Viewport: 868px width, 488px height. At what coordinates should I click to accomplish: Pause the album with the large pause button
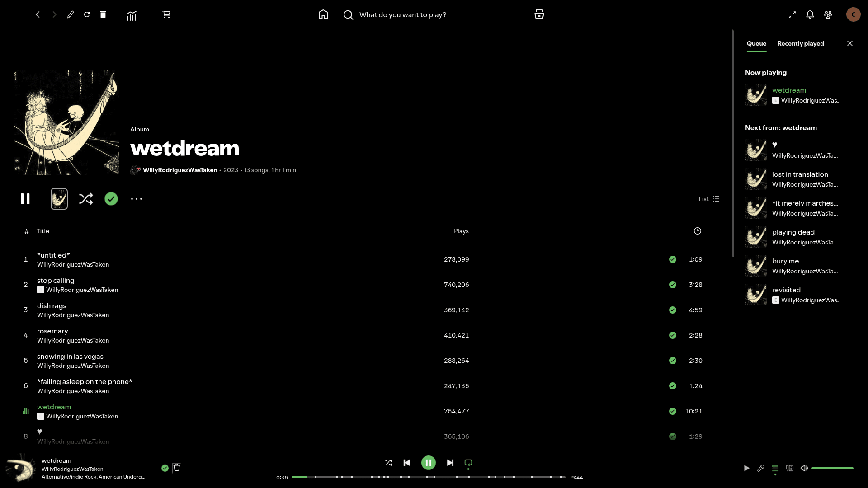click(x=25, y=199)
